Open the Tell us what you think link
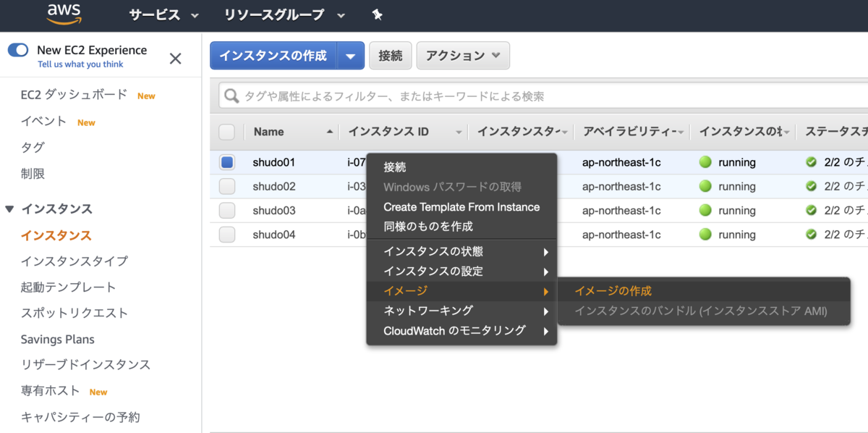868x433 pixels. 80,64
